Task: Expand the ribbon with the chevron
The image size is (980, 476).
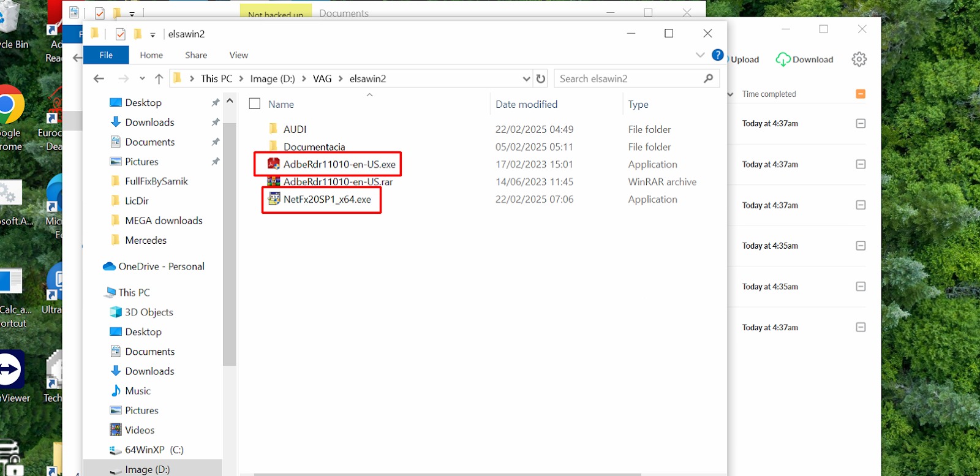Action: tap(700, 55)
